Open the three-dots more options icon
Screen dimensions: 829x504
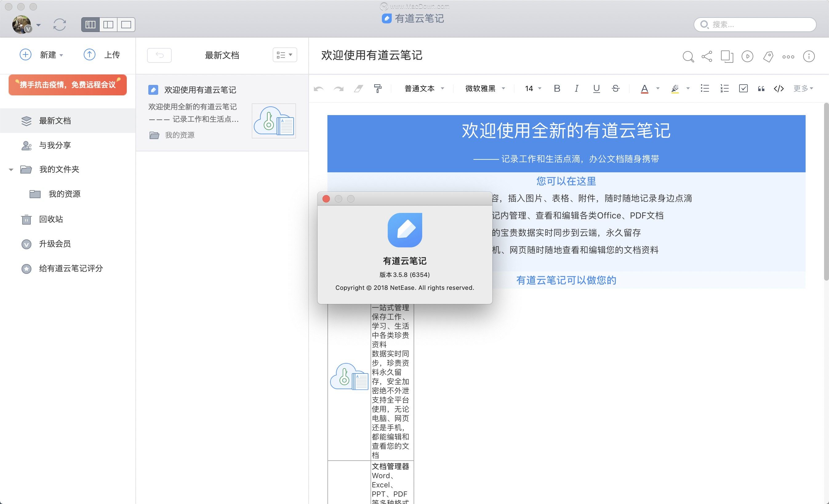[x=788, y=57]
